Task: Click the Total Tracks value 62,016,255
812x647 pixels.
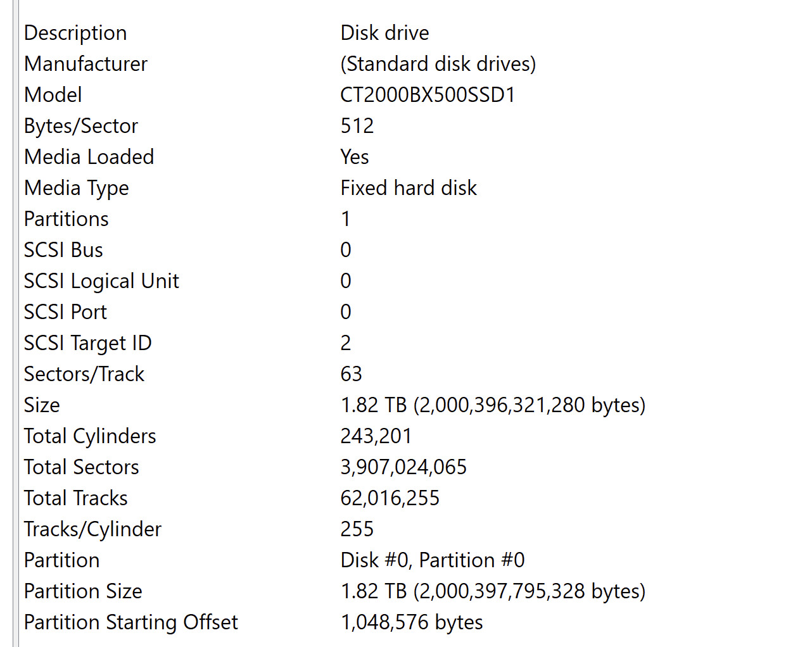Action: [390, 498]
